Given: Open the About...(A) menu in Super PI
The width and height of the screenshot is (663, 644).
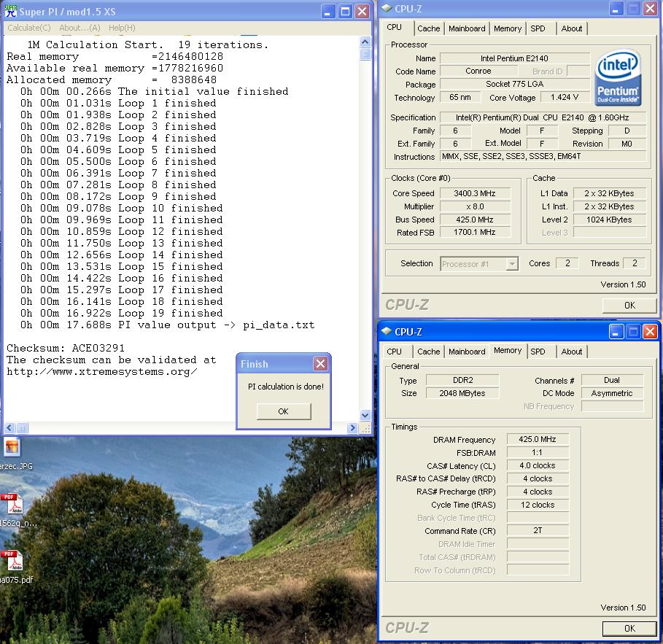Looking at the screenshot, I should tap(80, 28).
